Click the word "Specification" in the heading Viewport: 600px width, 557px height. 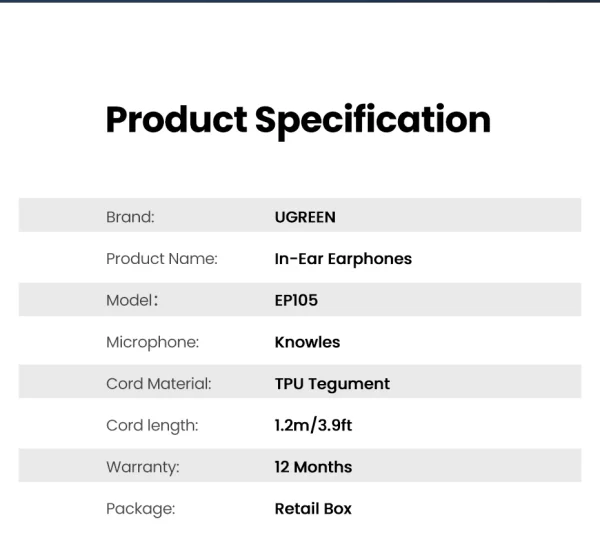coord(373,120)
